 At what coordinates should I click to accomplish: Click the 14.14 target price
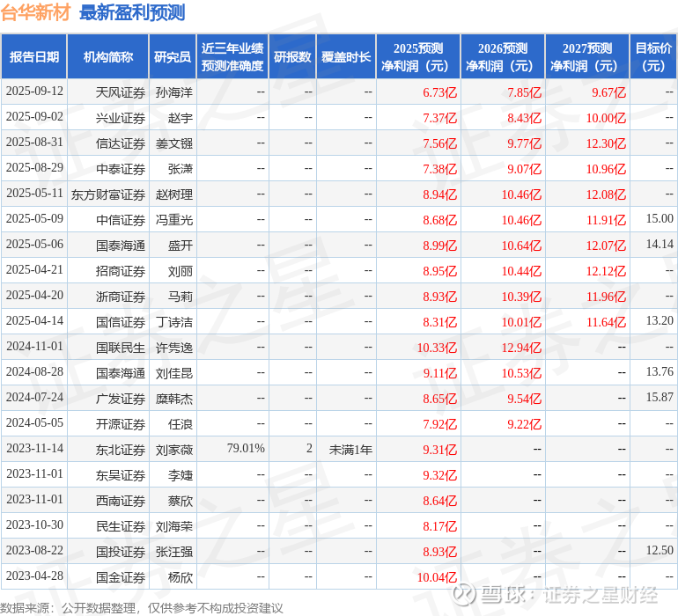pyautogui.click(x=660, y=245)
